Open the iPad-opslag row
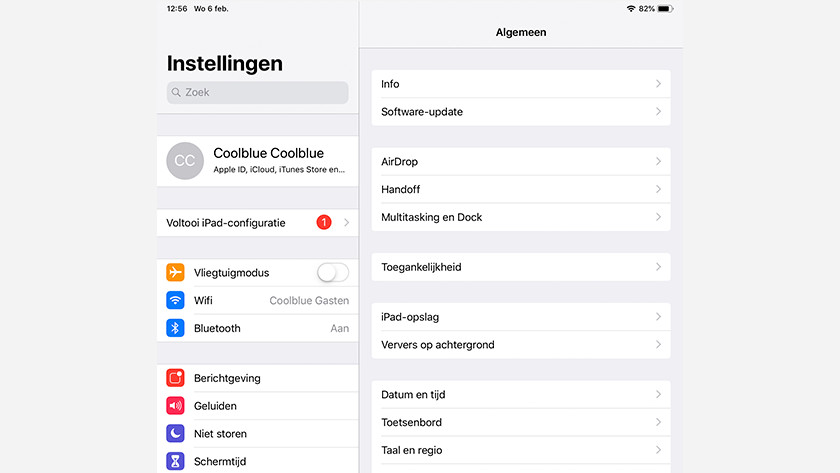This screenshot has width=840, height=473. tap(521, 317)
